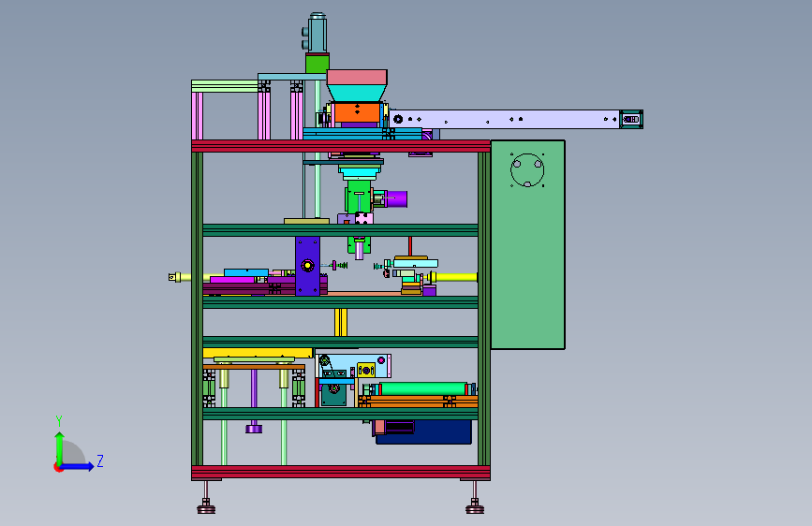The width and height of the screenshot is (812, 526).
Task: Select the purple cylindrical motor
Action: (x=396, y=198)
